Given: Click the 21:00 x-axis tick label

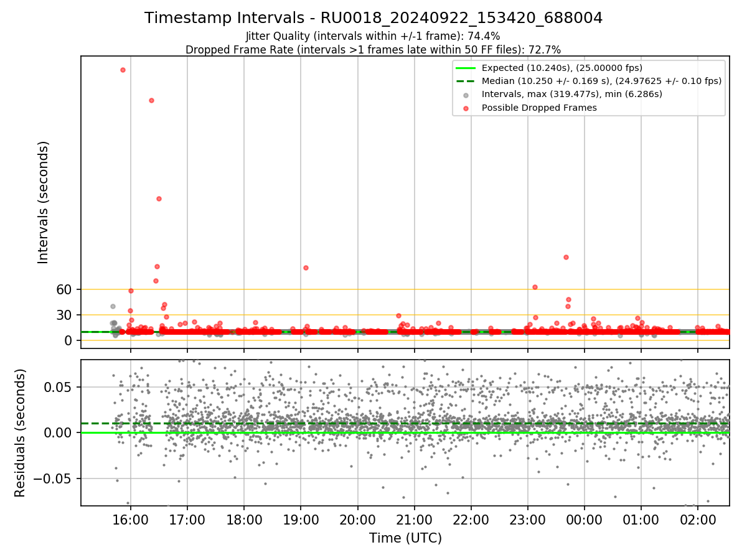Looking at the screenshot, I should coord(414,519).
